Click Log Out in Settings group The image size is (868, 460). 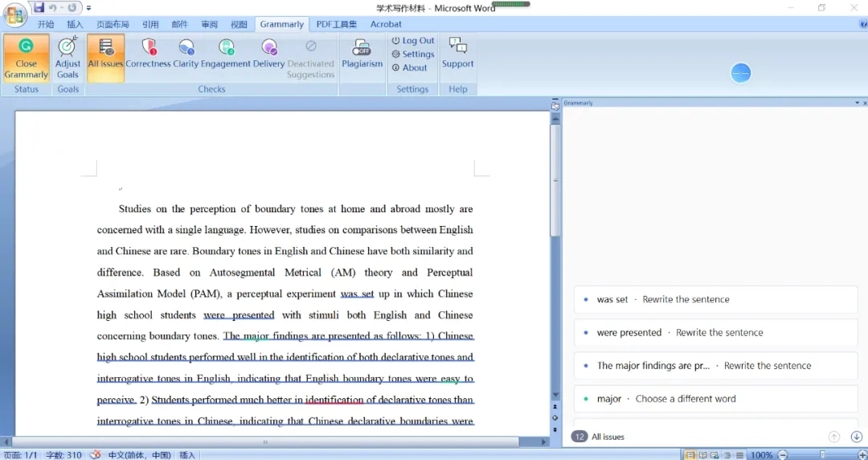coord(413,40)
